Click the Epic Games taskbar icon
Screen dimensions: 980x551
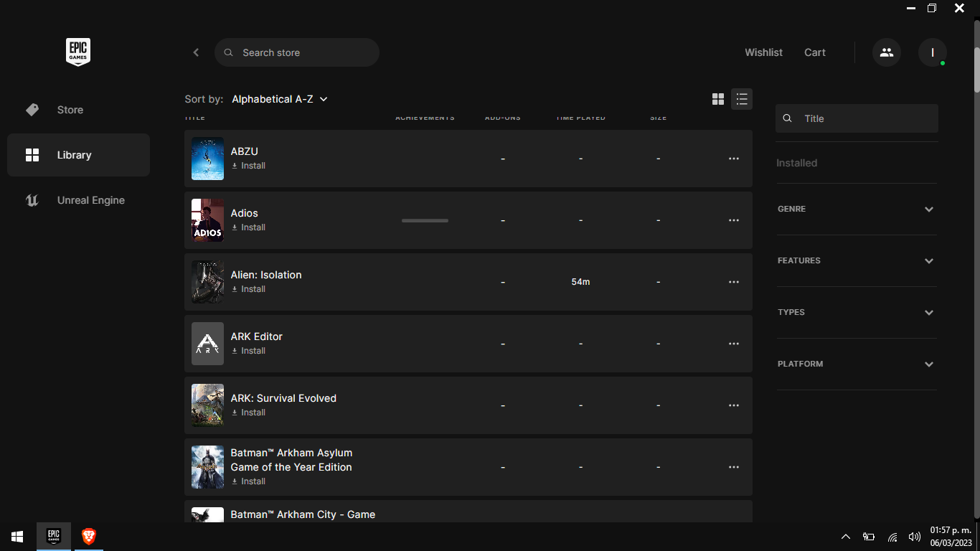pyautogui.click(x=54, y=537)
